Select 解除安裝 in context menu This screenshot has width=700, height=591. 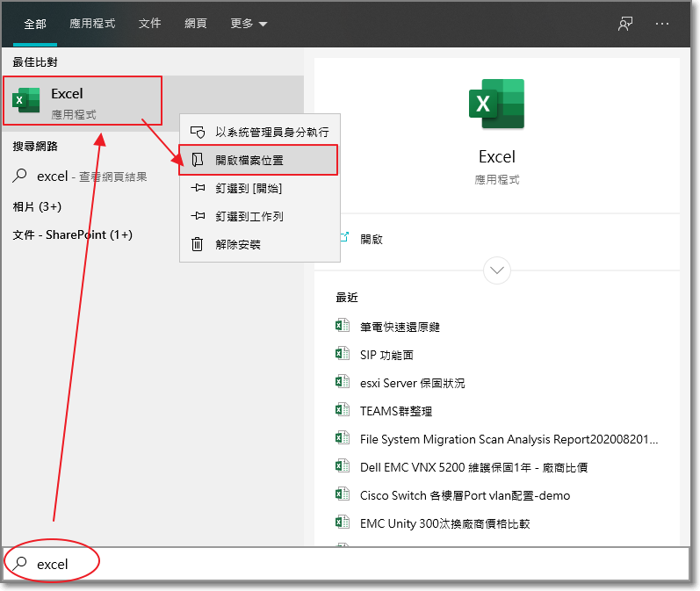[260, 244]
